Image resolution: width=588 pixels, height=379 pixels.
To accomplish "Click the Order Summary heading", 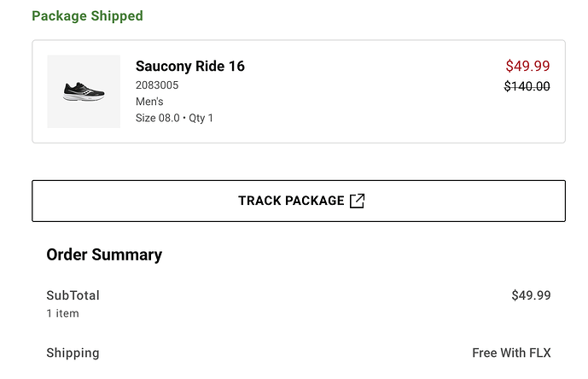I will click(104, 254).
